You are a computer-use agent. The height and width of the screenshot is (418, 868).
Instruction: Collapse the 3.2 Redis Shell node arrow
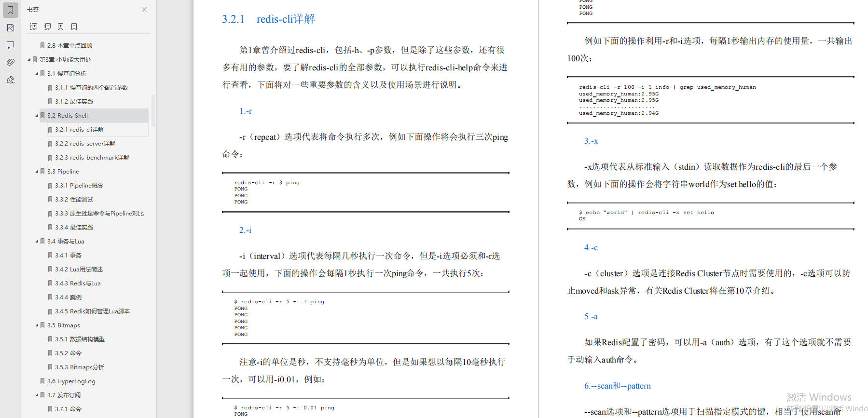click(37, 116)
